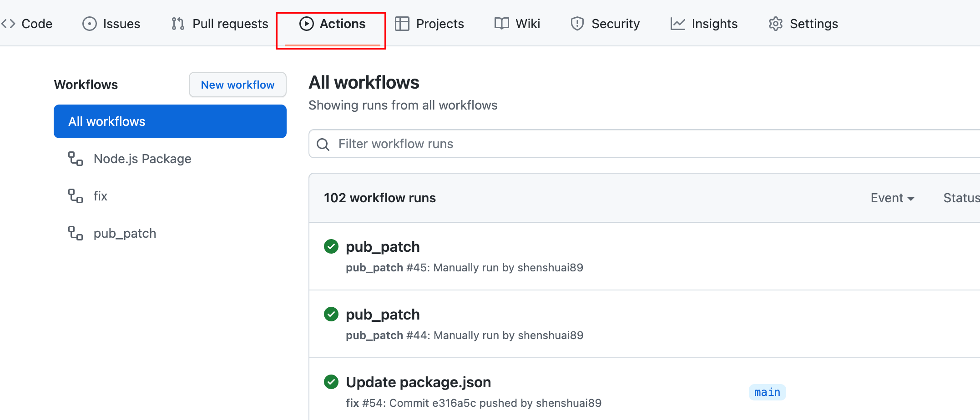
Task: Focus the Filter workflow runs field
Action: (644, 144)
